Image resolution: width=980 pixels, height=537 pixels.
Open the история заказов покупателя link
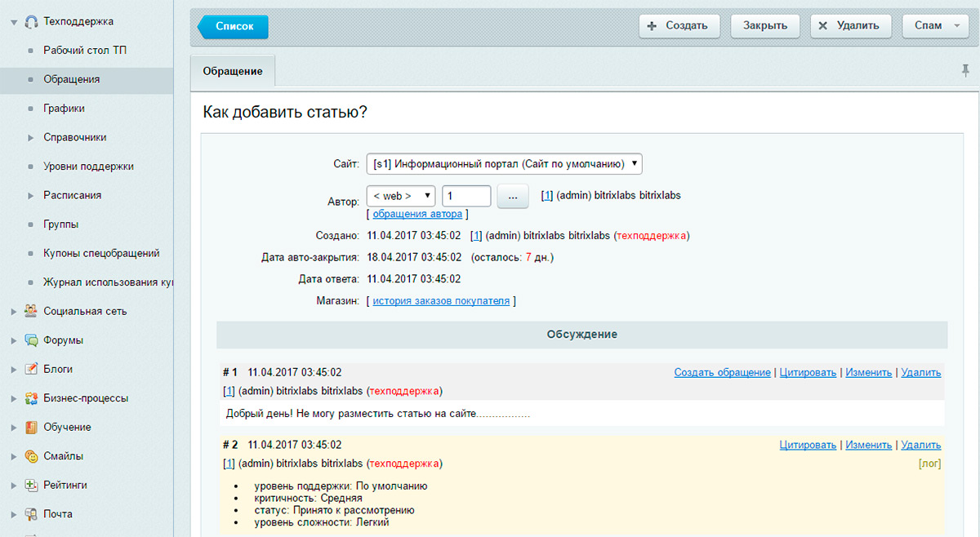[441, 301]
